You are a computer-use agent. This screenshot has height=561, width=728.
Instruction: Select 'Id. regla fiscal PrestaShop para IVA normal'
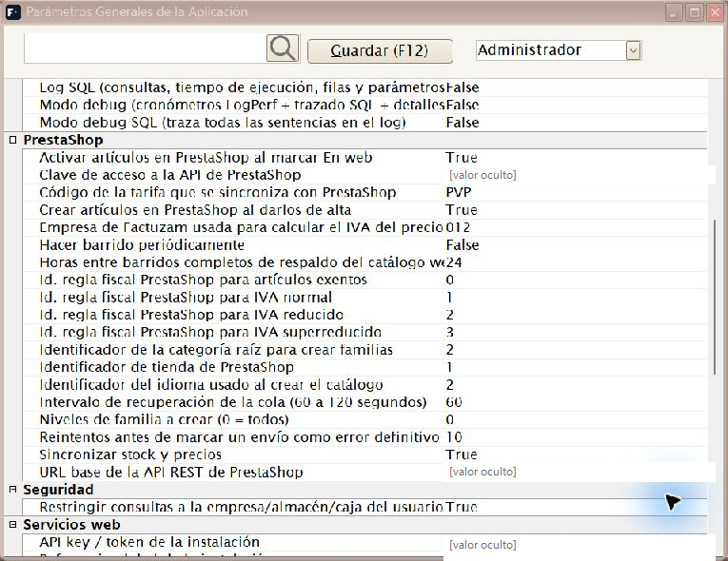click(x=364, y=298)
